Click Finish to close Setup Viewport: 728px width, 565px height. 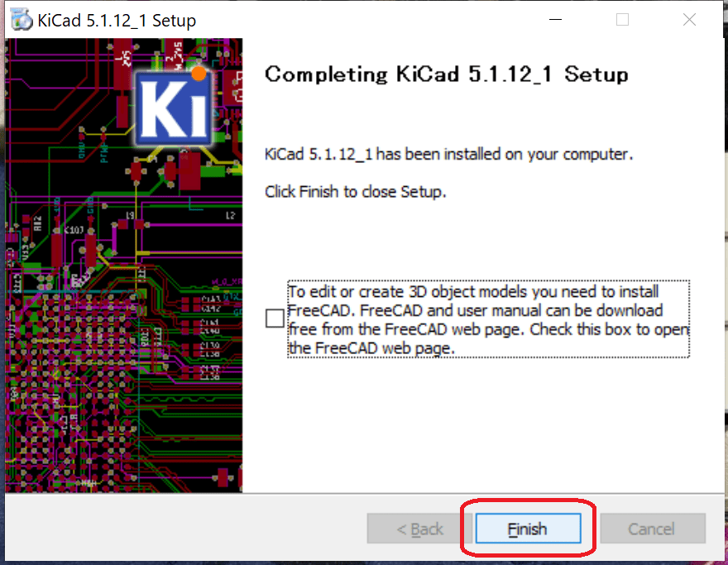coord(528,529)
